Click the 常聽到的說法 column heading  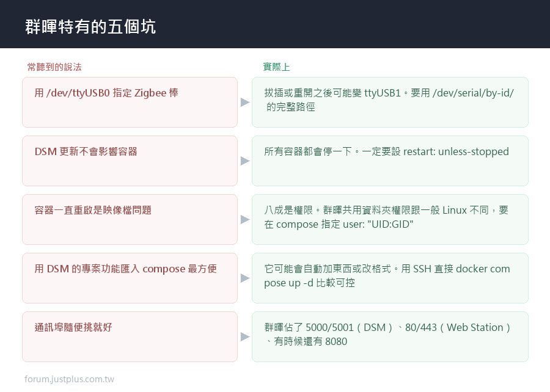point(54,67)
